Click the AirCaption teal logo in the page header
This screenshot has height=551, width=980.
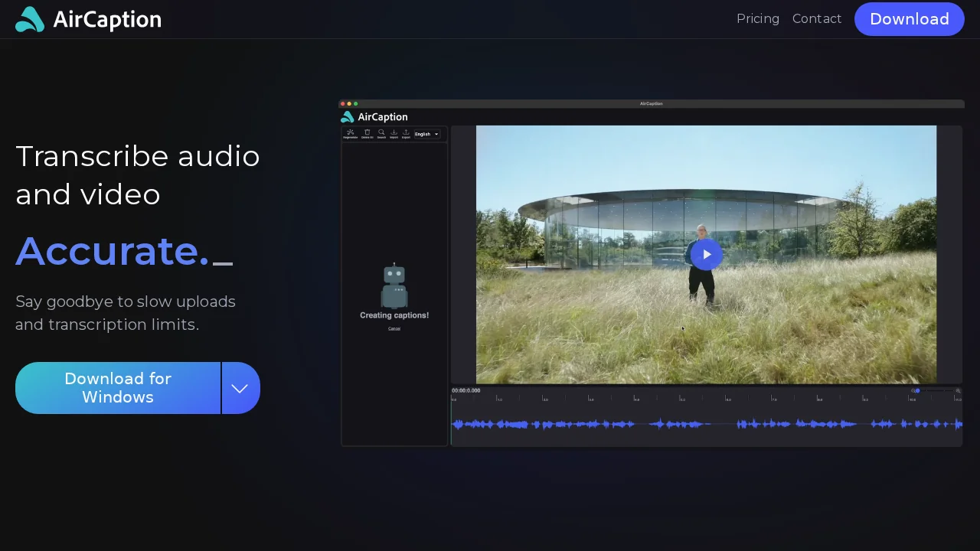(29, 18)
